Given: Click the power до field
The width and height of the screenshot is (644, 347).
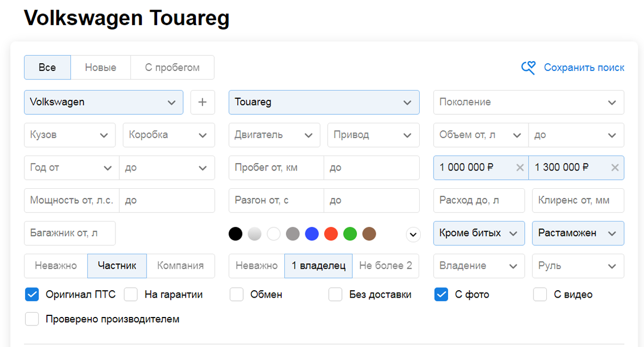Looking at the screenshot, I should (167, 201).
